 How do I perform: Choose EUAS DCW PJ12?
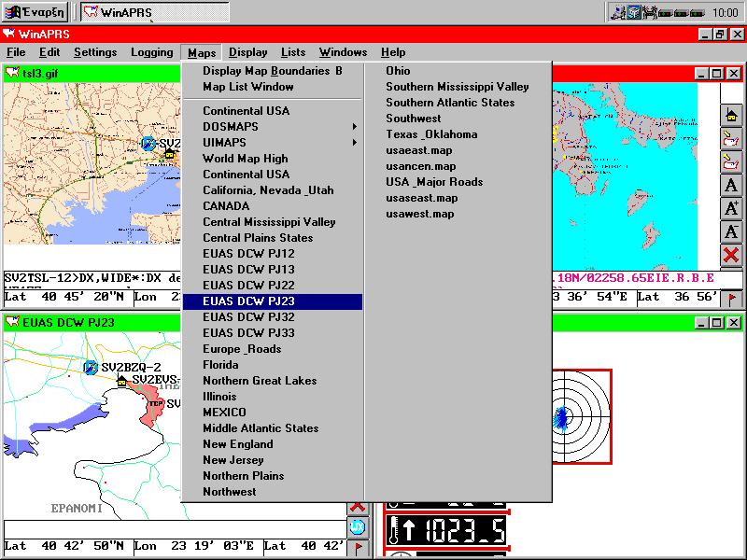[x=273, y=254]
